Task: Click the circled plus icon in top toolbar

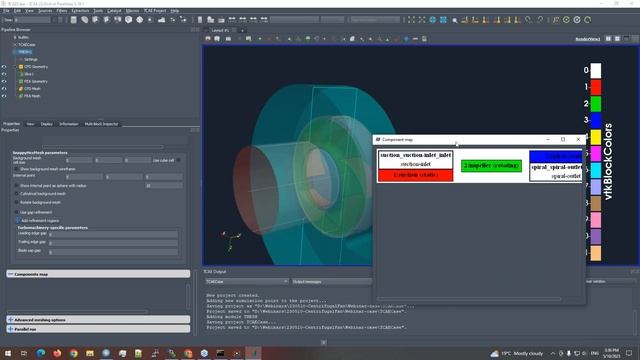Action: (x=566, y=20)
